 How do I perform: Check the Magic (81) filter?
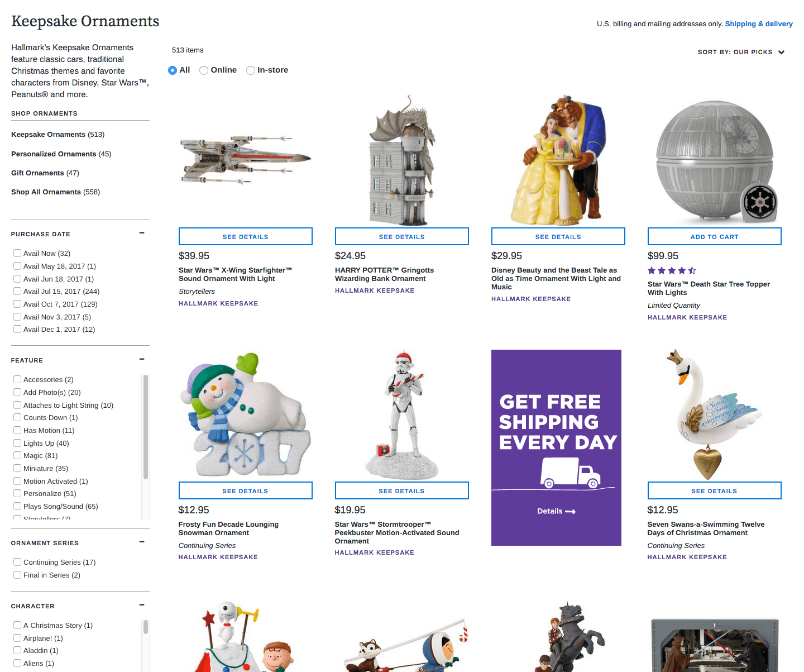(x=17, y=455)
